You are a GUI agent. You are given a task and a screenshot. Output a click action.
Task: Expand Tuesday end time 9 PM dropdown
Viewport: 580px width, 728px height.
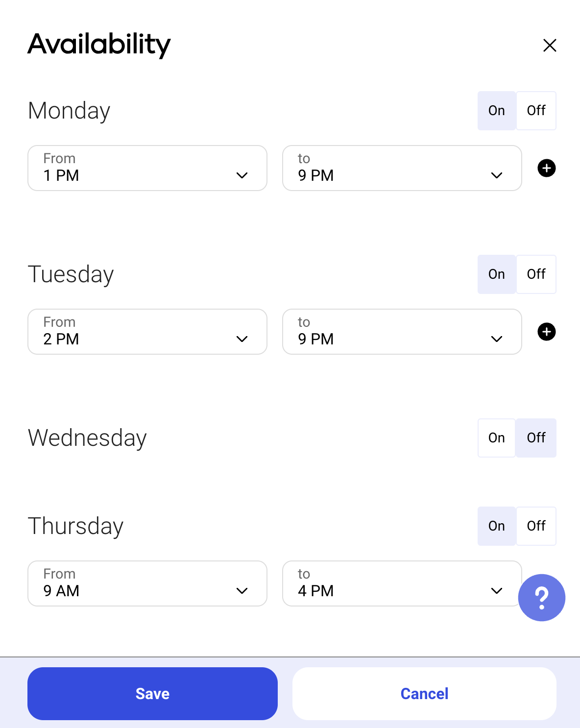tap(402, 332)
